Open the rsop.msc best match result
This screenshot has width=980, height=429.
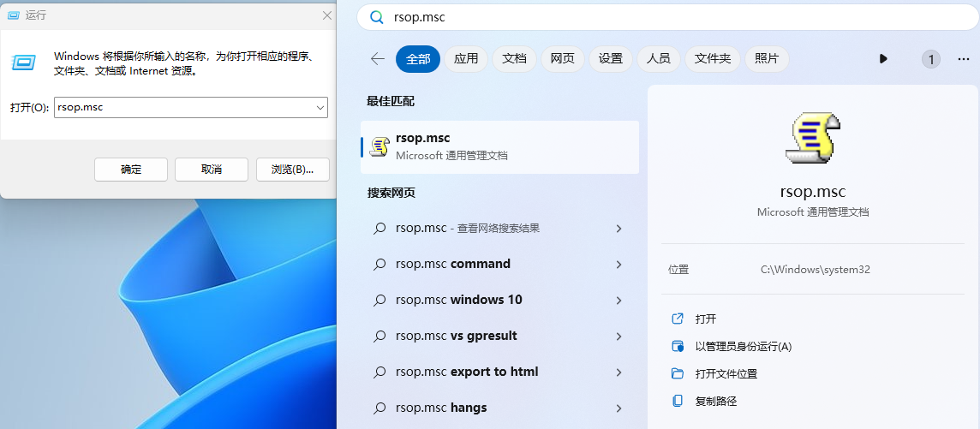(500, 146)
